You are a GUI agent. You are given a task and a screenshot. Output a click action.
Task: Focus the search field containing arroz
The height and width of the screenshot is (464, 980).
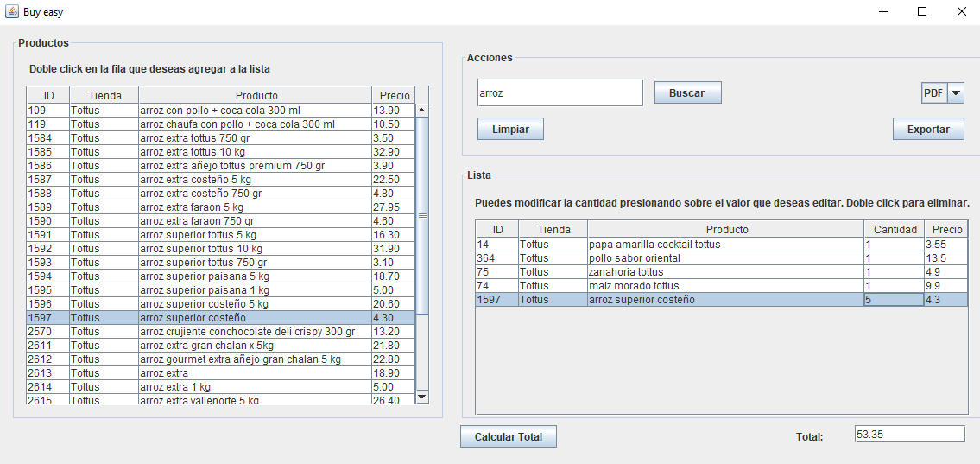coord(560,92)
